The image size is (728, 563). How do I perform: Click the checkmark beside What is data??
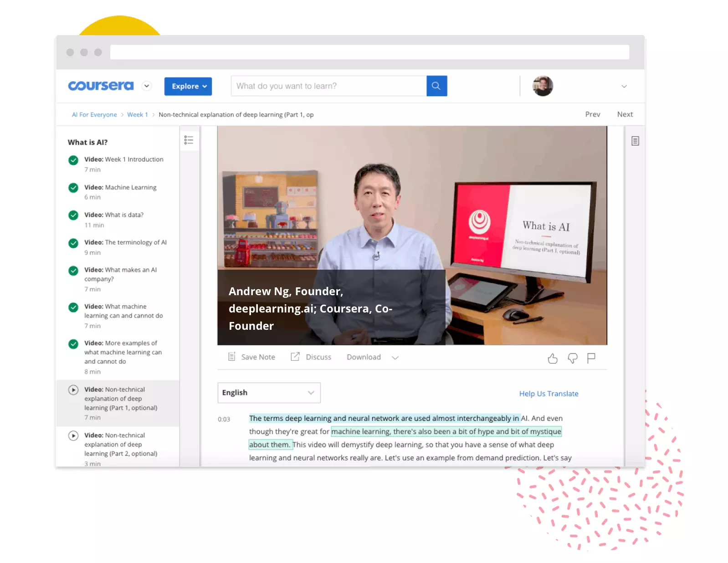73,215
